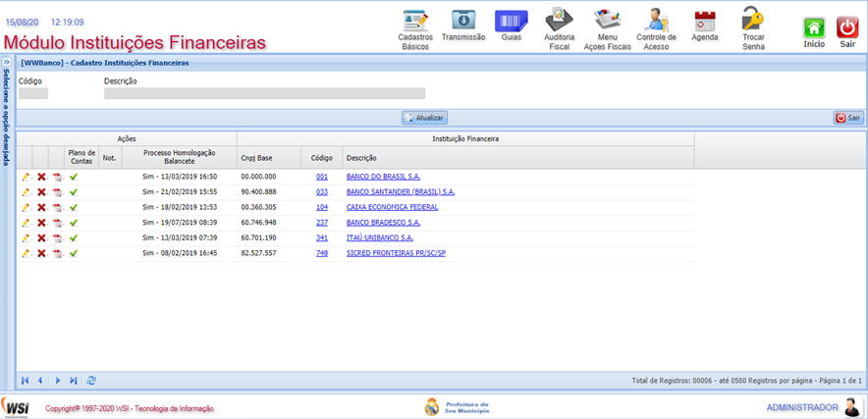Click the Código filter field
The width and height of the screenshot is (868, 419).
click(33, 93)
